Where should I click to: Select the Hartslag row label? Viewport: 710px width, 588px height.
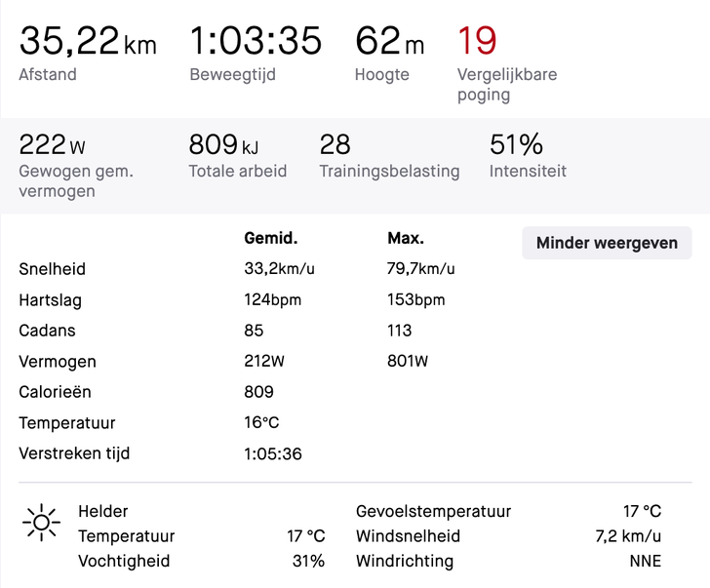tap(51, 300)
